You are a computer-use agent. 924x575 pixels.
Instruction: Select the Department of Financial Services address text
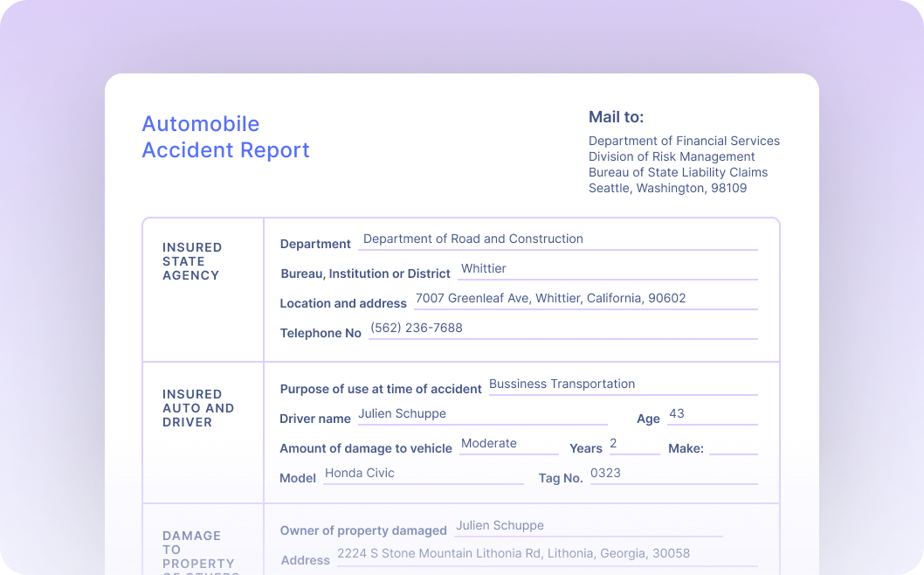(685, 164)
